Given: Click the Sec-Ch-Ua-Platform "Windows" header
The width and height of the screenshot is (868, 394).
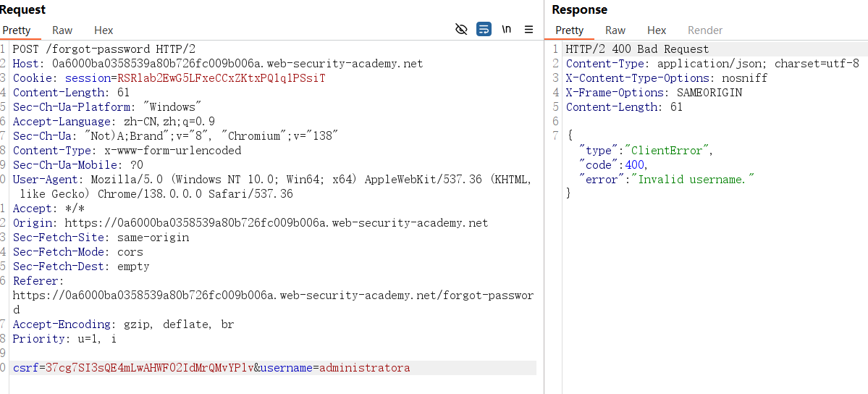Looking at the screenshot, I should coord(107,107).
